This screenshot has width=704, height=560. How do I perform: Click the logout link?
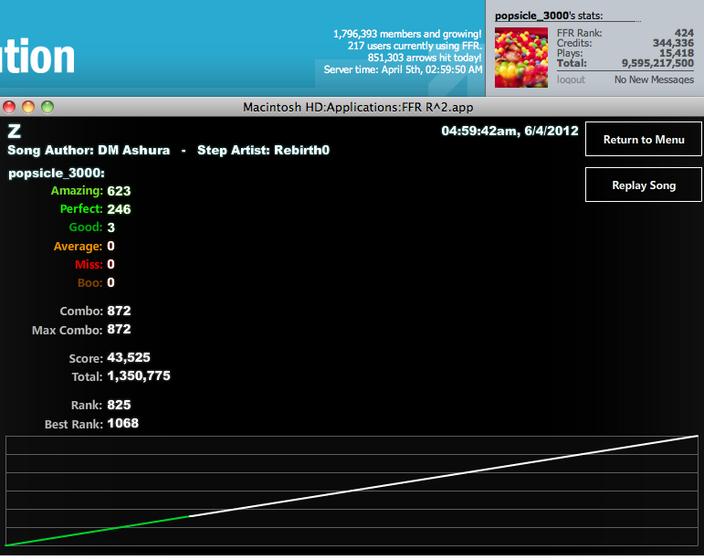coord(571,79)
